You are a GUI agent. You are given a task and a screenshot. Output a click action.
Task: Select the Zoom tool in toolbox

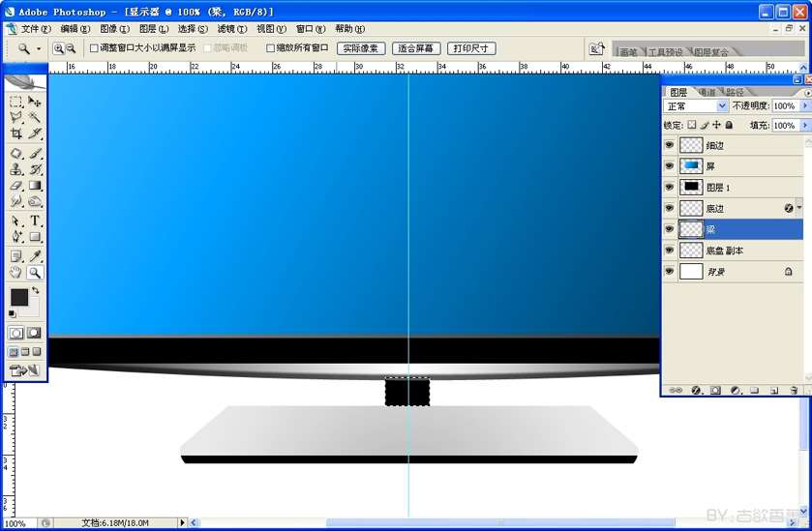click(35, 272)
